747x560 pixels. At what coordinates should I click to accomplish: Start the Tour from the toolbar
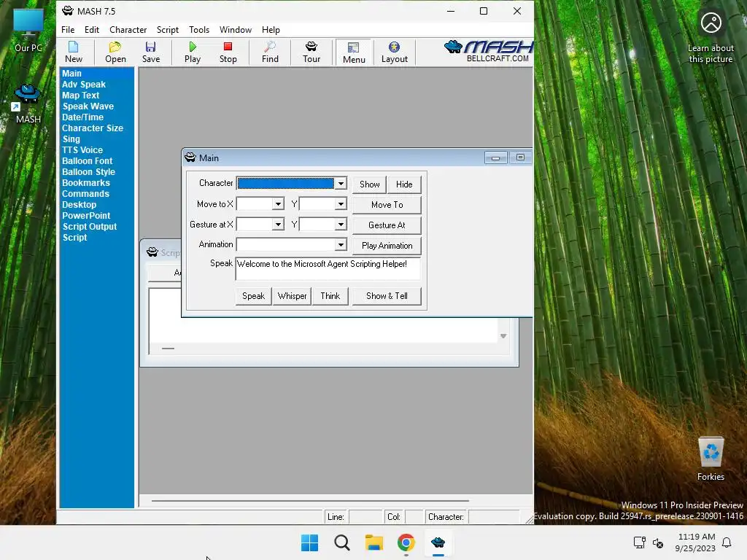(x=311, y=52)
